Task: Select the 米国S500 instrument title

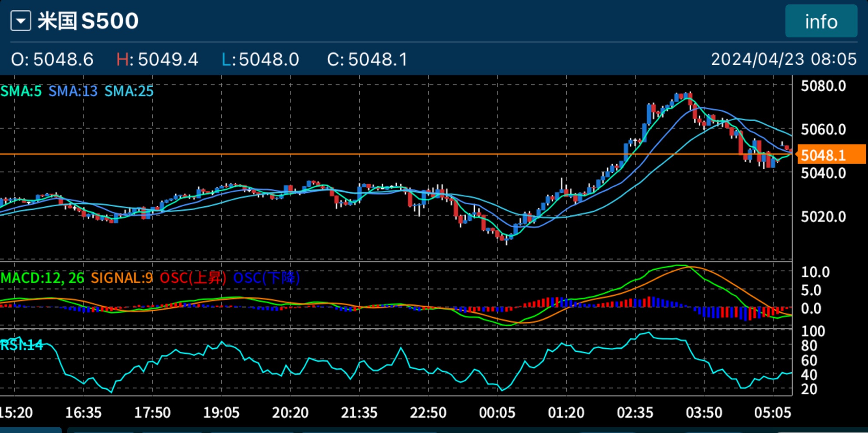Action: pyautogui.click(x=88, y=21)
